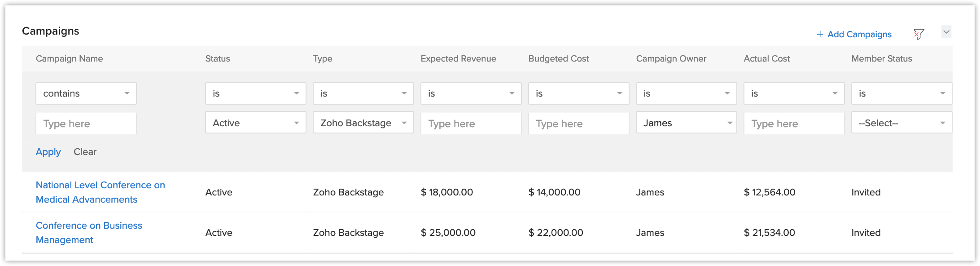This screenshot has height=266, width=980.
Task: Open Expected Revenue condition dropdown
Action: (x=471, y=93)
